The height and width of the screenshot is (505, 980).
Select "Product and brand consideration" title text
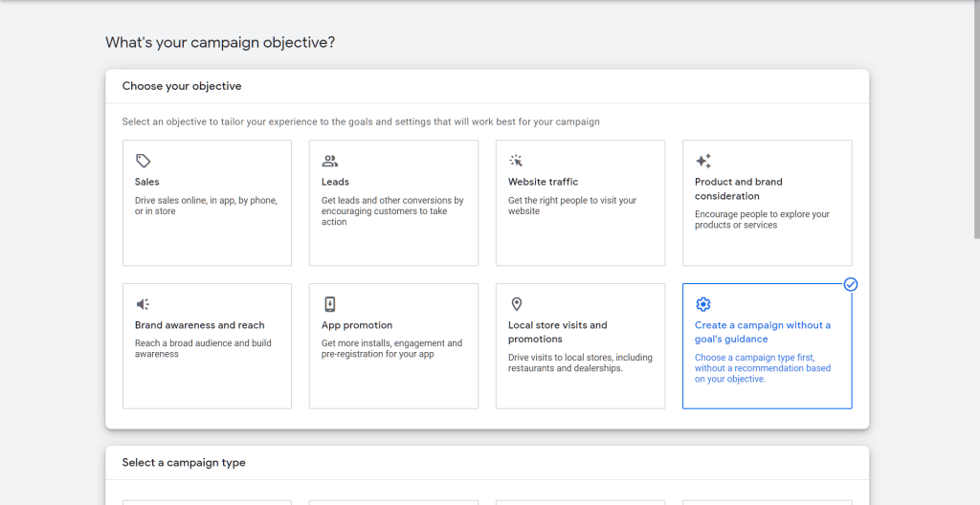click(x=738, y=188)
